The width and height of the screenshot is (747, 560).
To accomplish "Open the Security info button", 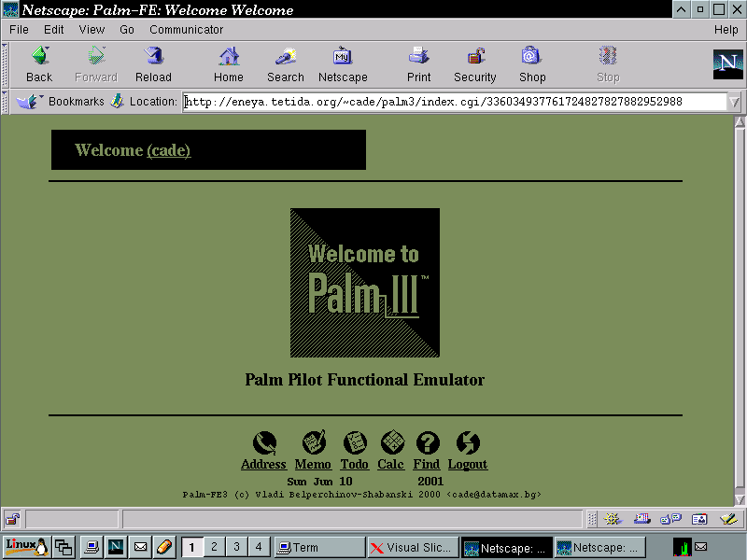I will [475, 64].
